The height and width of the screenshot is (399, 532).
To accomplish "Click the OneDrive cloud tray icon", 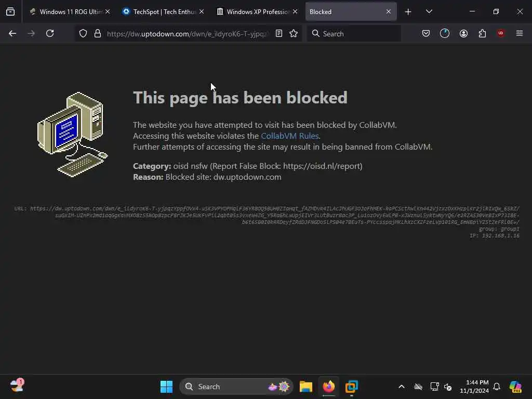I will [x=418, y=387].
